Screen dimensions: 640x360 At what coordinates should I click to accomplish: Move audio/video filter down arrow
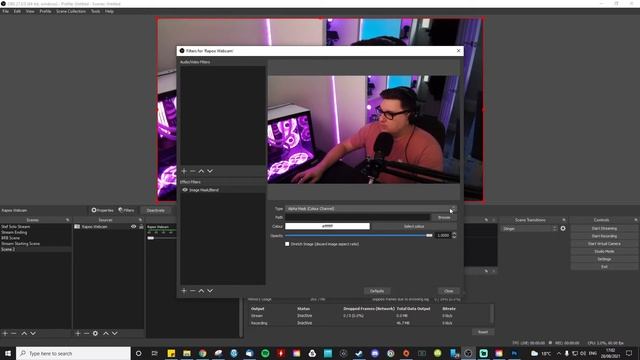tap(210, 171)
